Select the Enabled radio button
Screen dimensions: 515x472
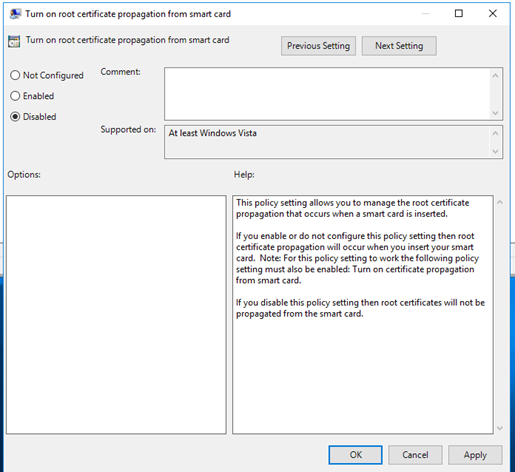coord(15,96)
